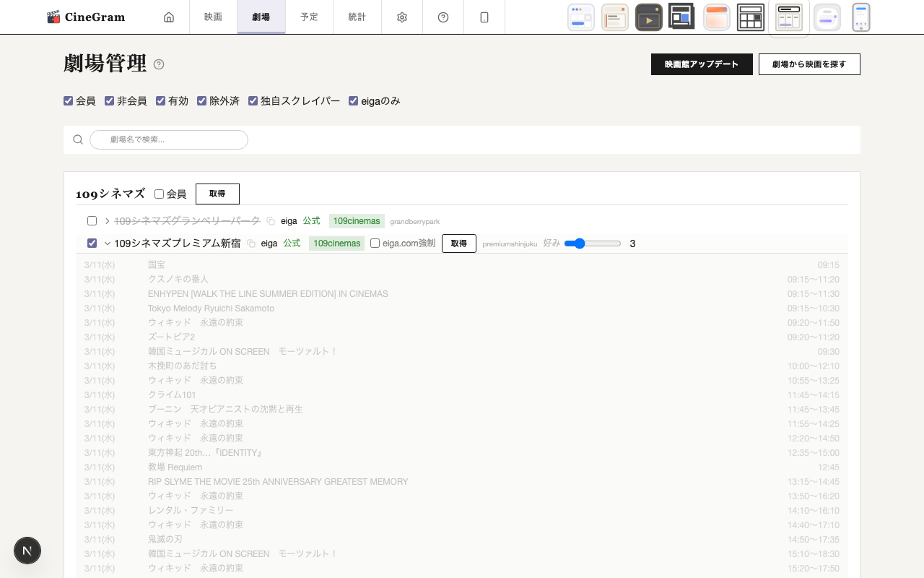Click the CineGram clapperboard logo
The image size is (924, 578).
point(54,16)
